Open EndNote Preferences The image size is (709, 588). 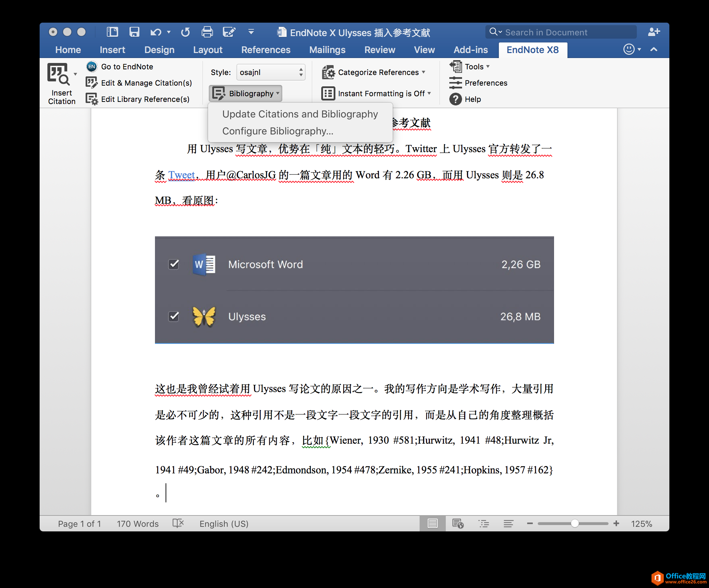click(485, 83)
